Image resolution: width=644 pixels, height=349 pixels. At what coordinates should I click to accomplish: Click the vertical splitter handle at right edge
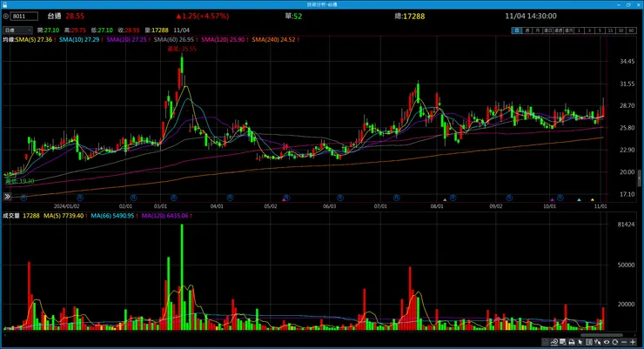pos(639,179)
